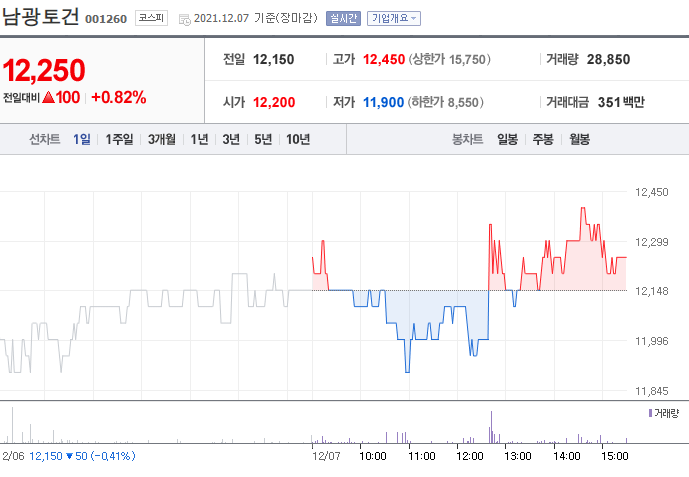689x477 pixels.
Task: Click the 2021.12.07 기준(장마감) date text
Action: click(x=256, y=18)
